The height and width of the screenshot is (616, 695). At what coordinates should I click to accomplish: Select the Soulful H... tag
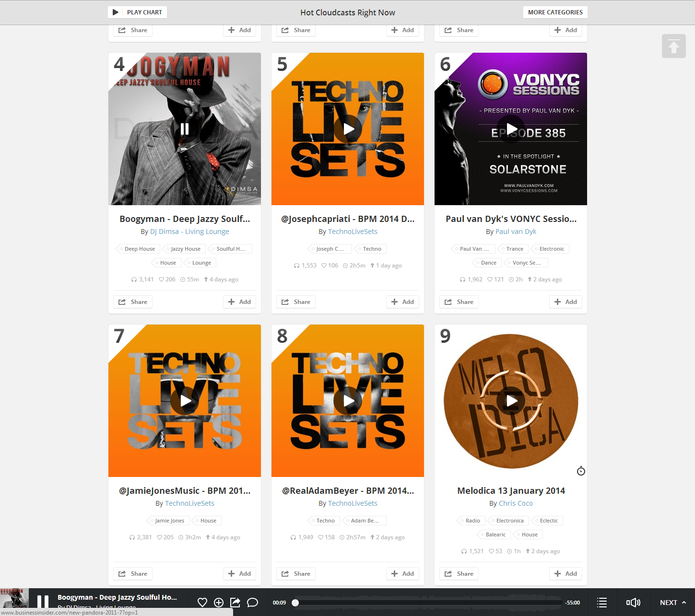(x=230, y=249)
